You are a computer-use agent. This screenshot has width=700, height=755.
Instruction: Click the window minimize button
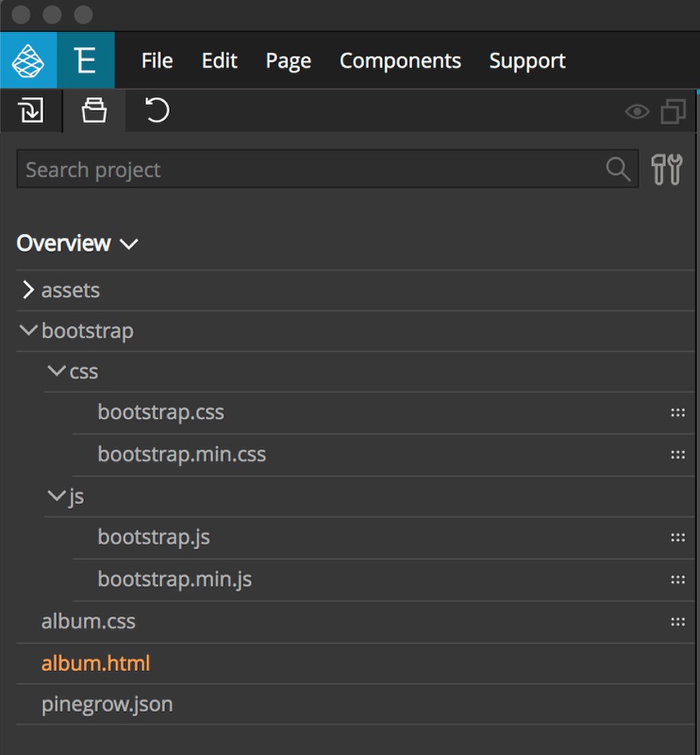[x=52, y=15]
